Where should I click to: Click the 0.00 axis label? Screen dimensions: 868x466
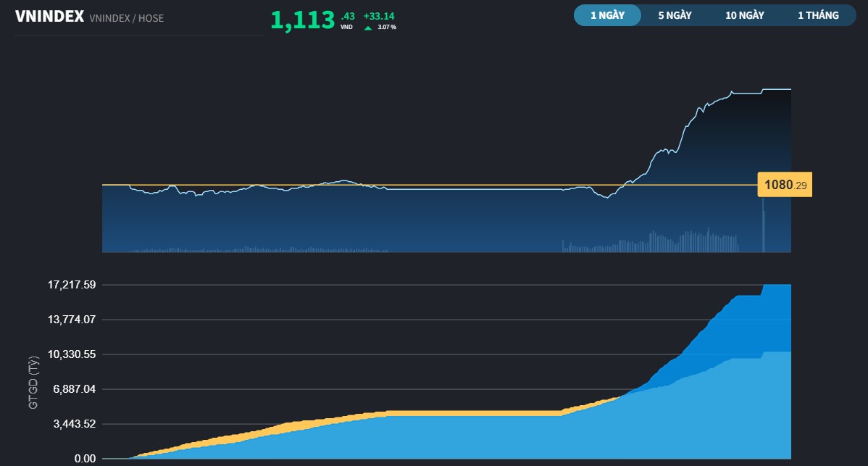[85, 458]
